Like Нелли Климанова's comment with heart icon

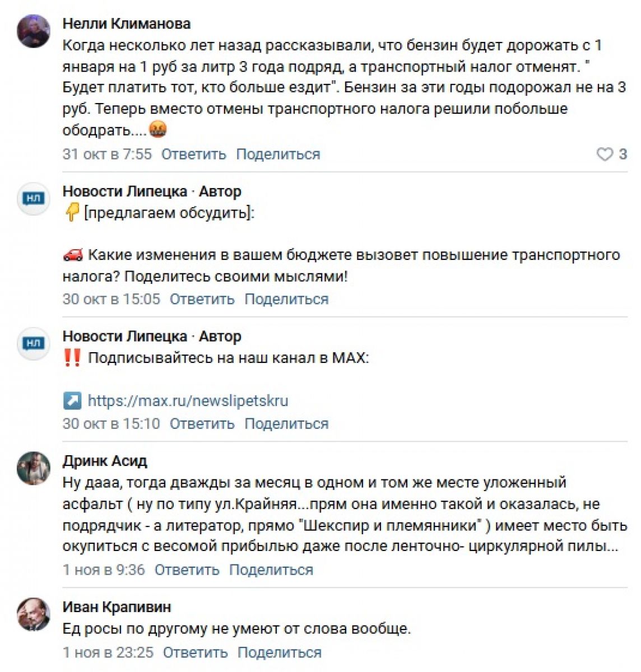(x=605, y=155)
